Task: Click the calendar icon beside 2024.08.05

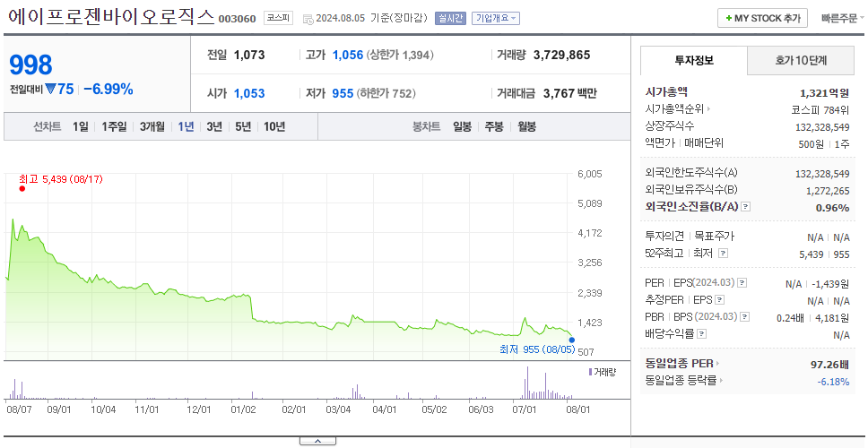Action: pos(308,20)
